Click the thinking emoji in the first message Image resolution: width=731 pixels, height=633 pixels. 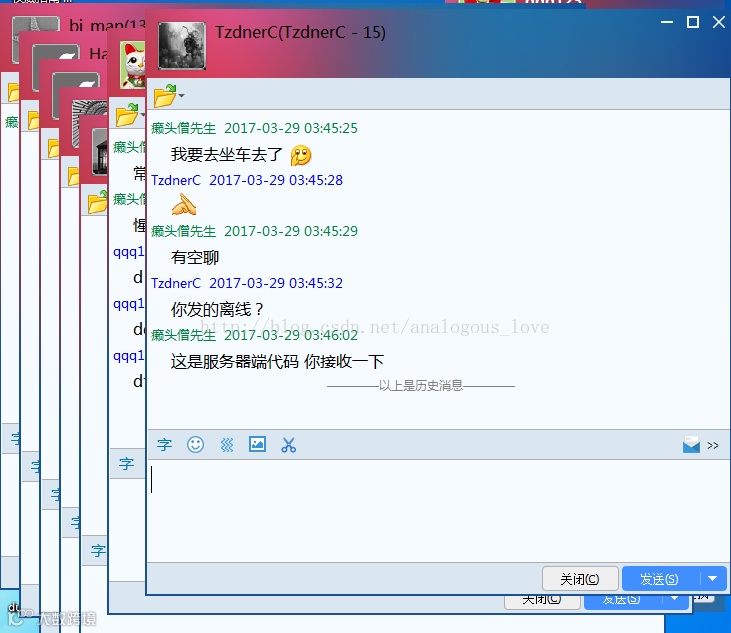(x=301, y=155)
